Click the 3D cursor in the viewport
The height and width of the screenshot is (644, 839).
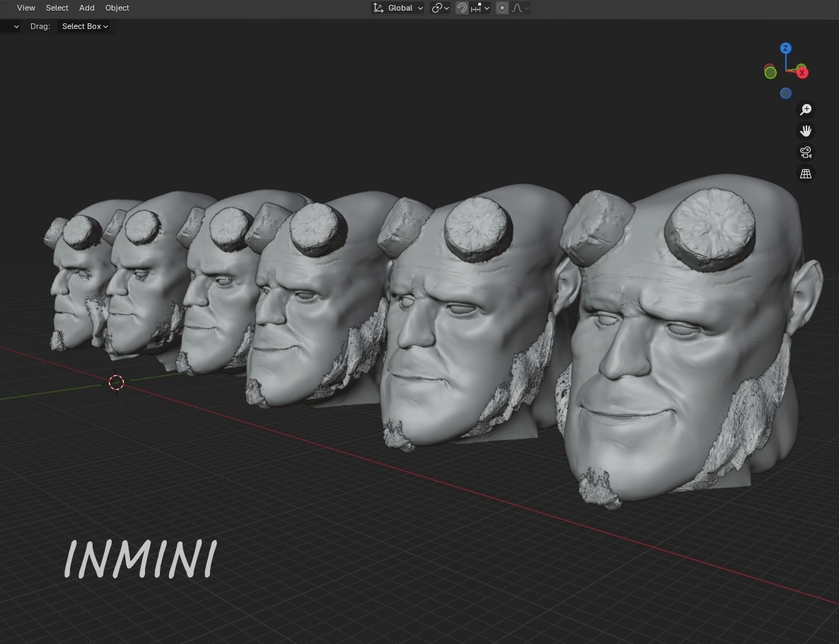click(116, 382)
